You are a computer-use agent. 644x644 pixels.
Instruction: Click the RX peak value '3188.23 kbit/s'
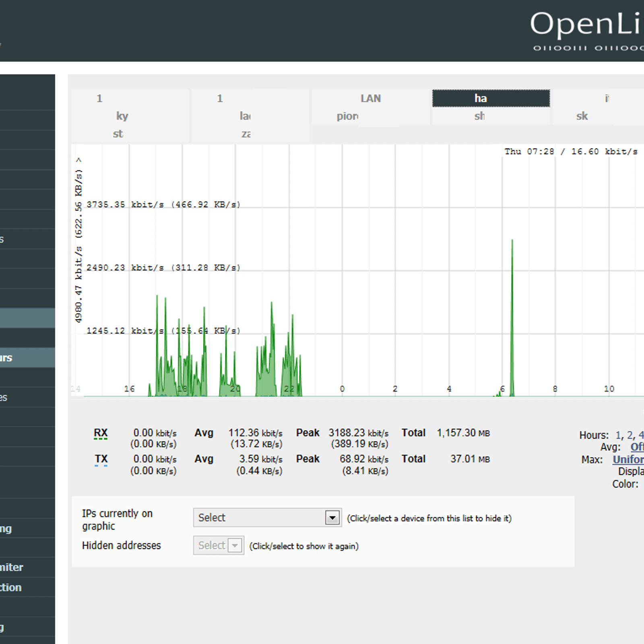(x=359, y=433)
